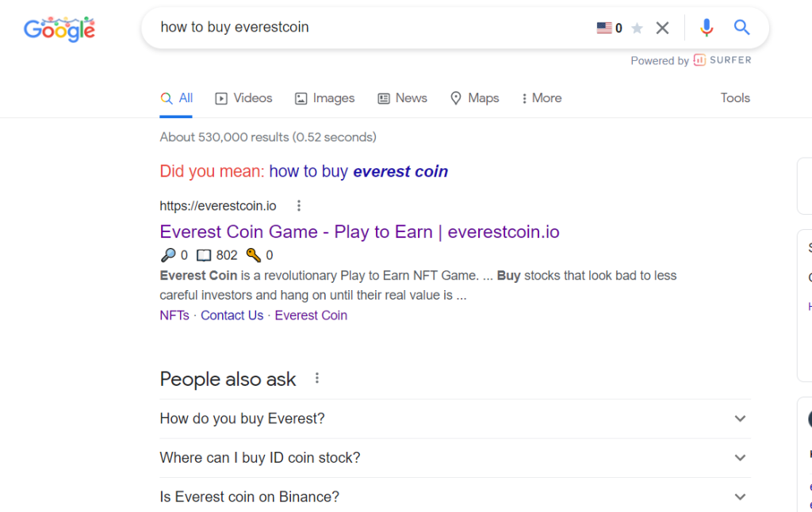
Task: Open the More menu
Action: (x=542, y=97)
